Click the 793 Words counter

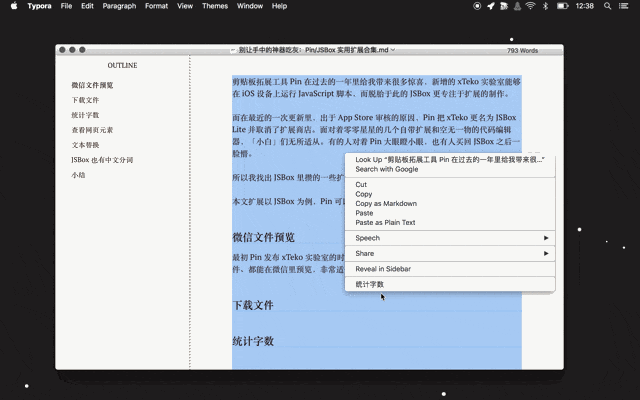pyautogui.click(x=522, y=49)
